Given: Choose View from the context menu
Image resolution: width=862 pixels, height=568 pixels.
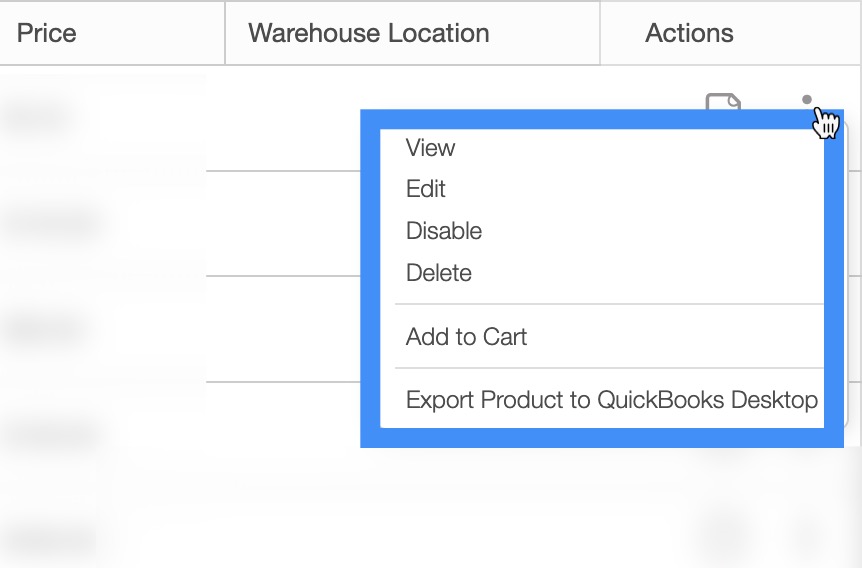Looking at the screenshot, I should [x=430, y=148].
